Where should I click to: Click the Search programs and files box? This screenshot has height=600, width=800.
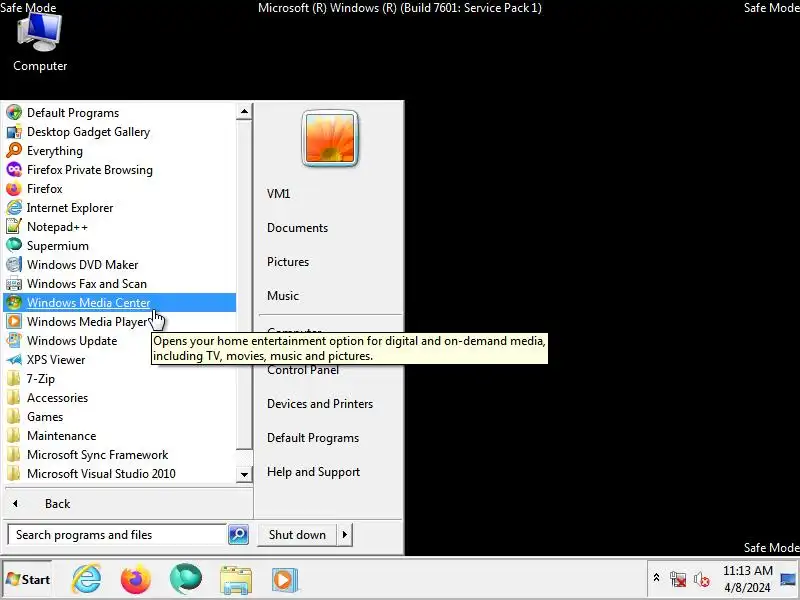(117, 535)
